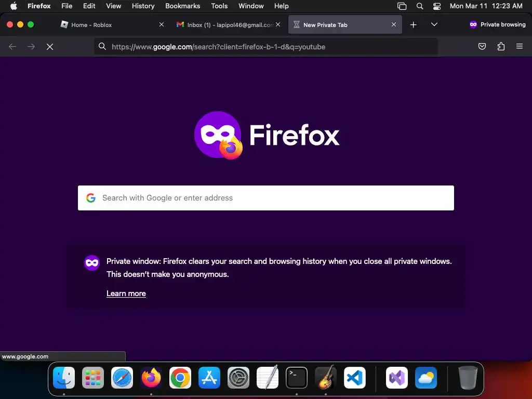The width and height of the screenshot is (532, 399).
Task: Launch GarageBand from the Dock
Action: (x=326, y=378)
